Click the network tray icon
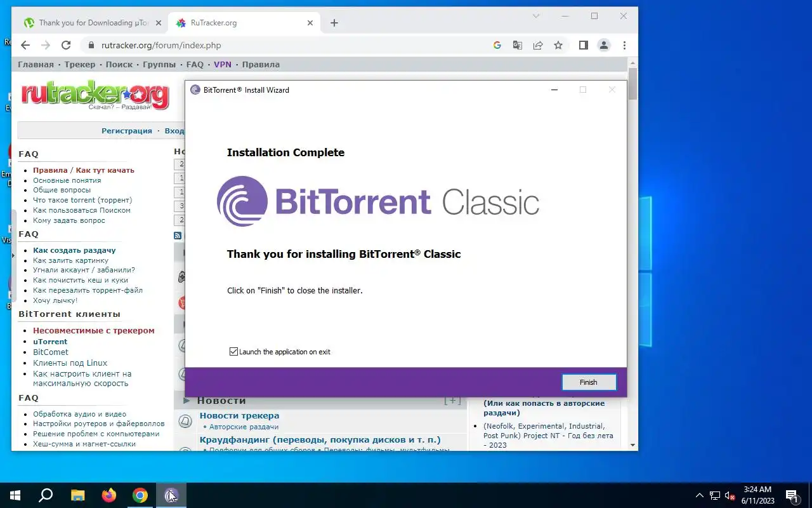 [715, 495]
